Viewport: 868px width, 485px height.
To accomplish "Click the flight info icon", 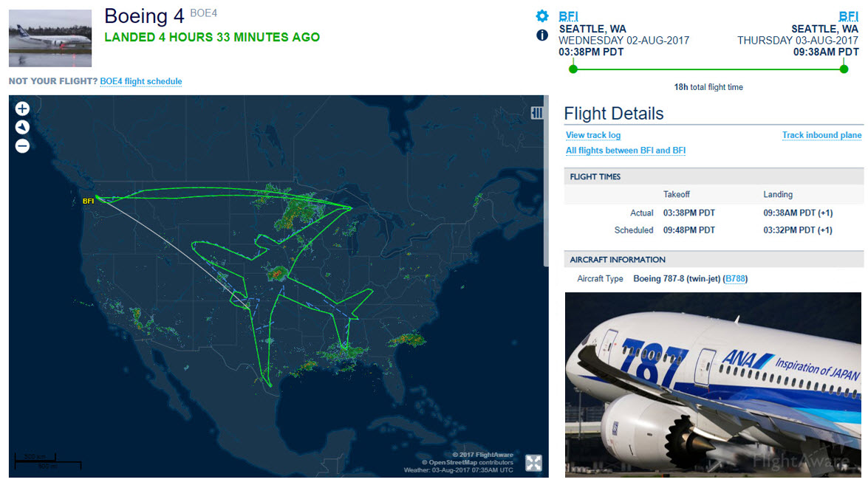I will 542,35.
